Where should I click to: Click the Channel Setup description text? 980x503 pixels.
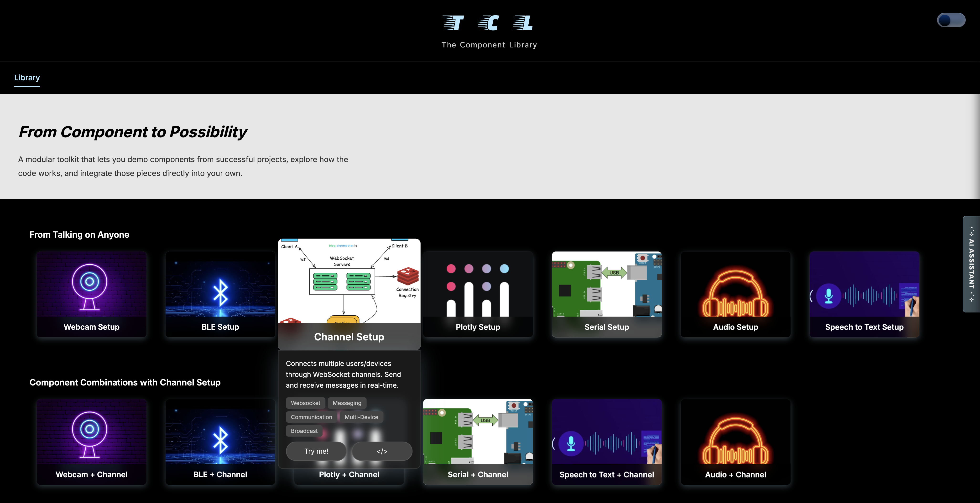coord(344,375)
